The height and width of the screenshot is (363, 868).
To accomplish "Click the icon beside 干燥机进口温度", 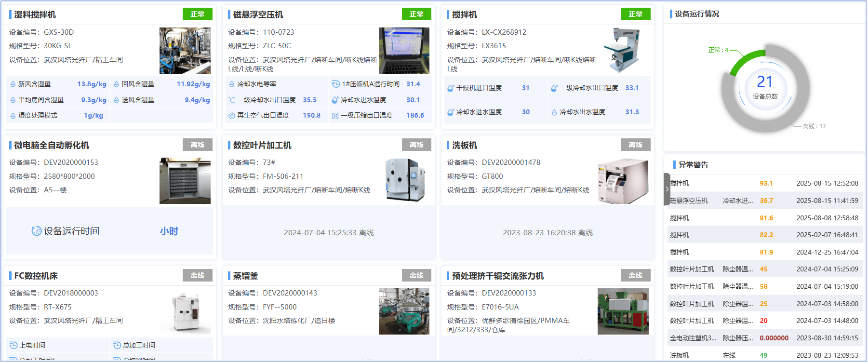I will 451,88.
